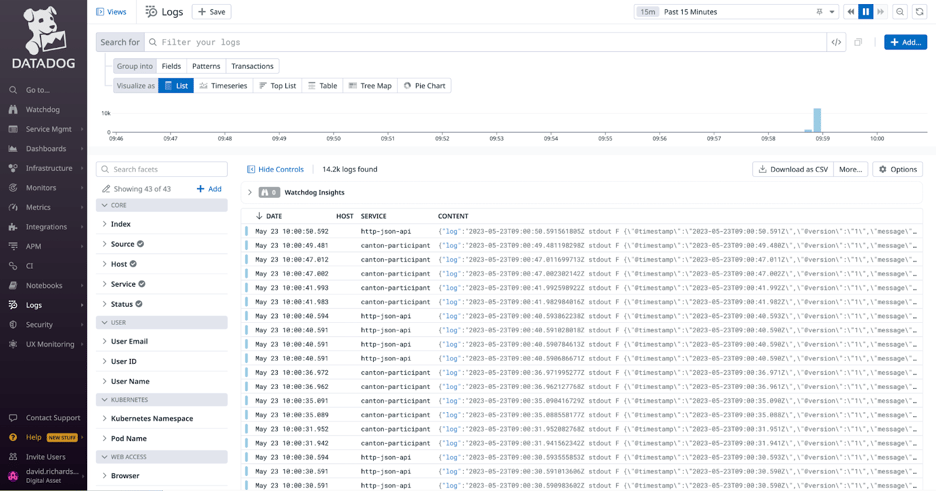This screenshot has height=491, width=936.
Task: Click the log volume bar at 09:59
Action: [817, 120]
